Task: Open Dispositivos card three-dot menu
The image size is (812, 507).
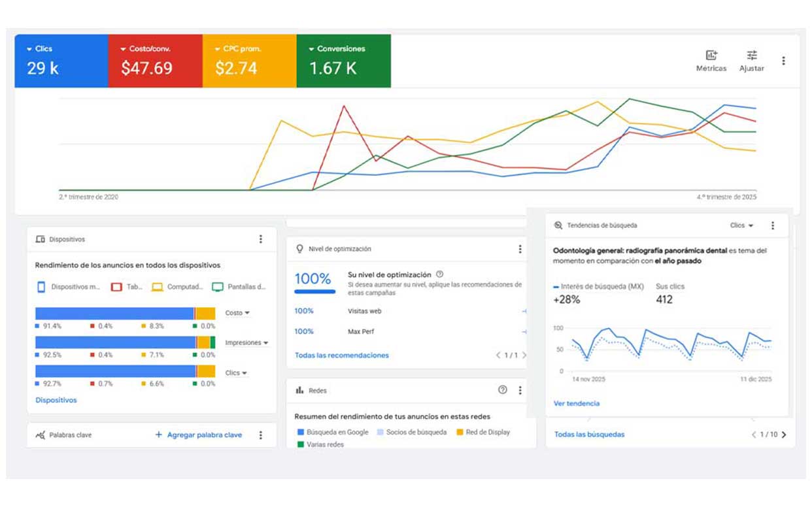Action: click(x=260, y=239)
